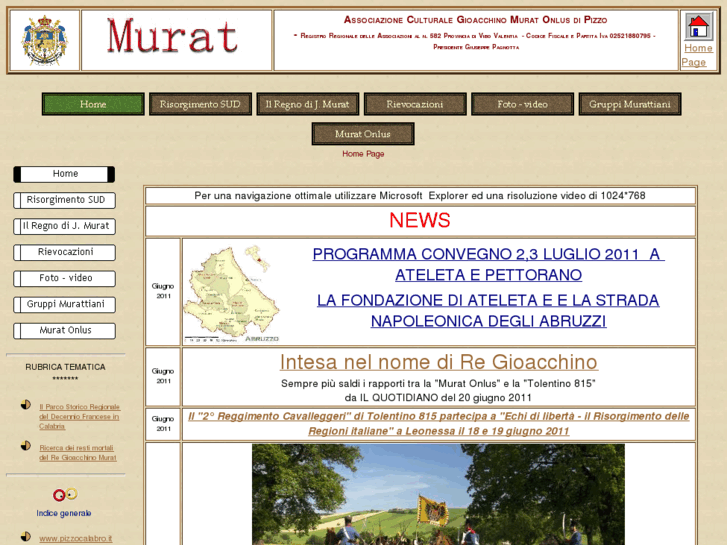This screenshot has width=727, height=545.
Task: Click the red house Home Page icon
Action: click(x=698, y=26)
